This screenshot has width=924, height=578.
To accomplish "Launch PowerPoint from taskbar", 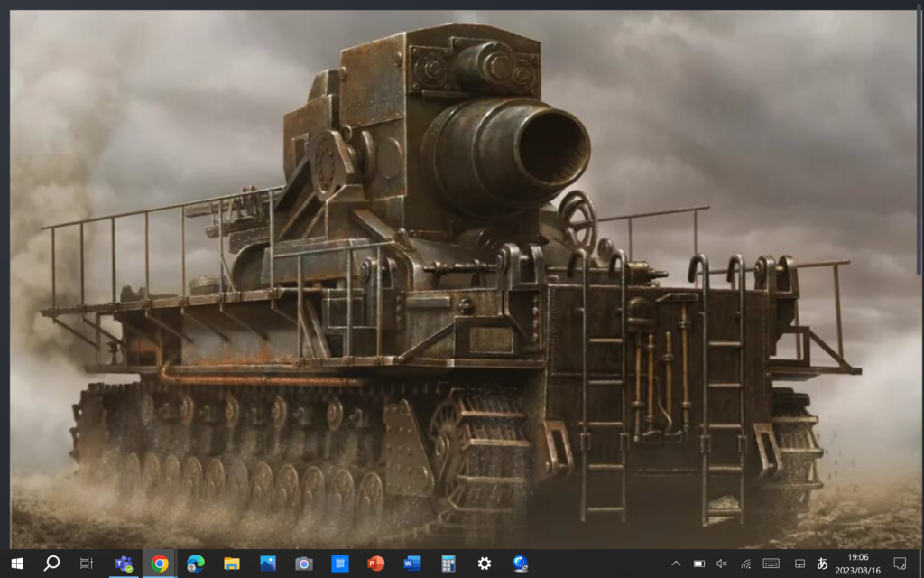I will tap(376, 564).
